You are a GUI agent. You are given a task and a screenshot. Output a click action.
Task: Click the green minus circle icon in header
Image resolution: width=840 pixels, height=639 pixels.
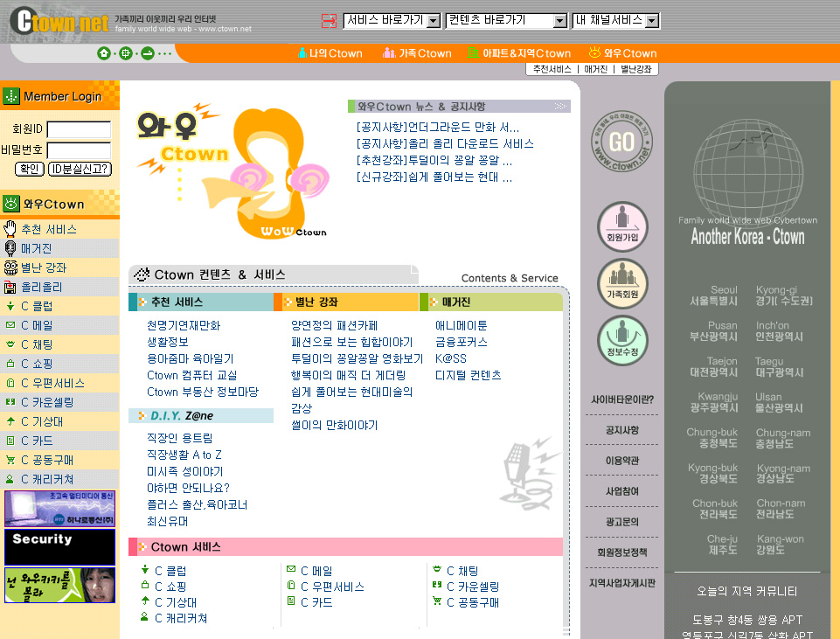pos(148,53)
